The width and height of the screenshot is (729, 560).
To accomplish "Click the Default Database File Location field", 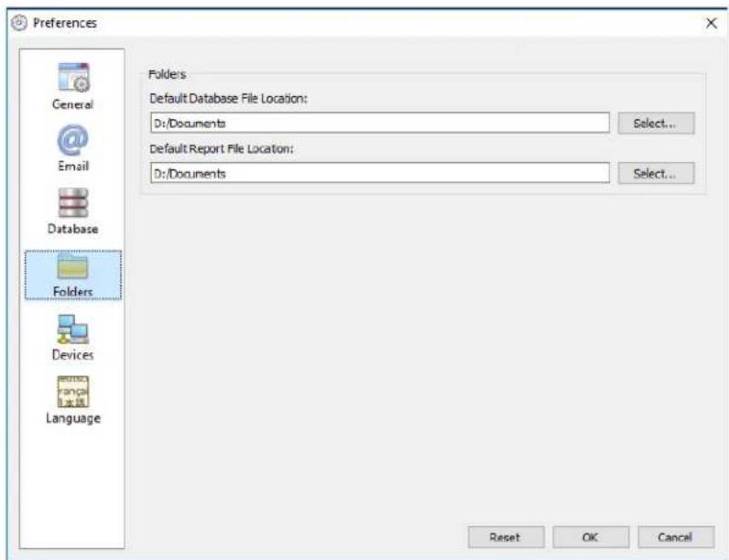I will [x=380, y=123].
